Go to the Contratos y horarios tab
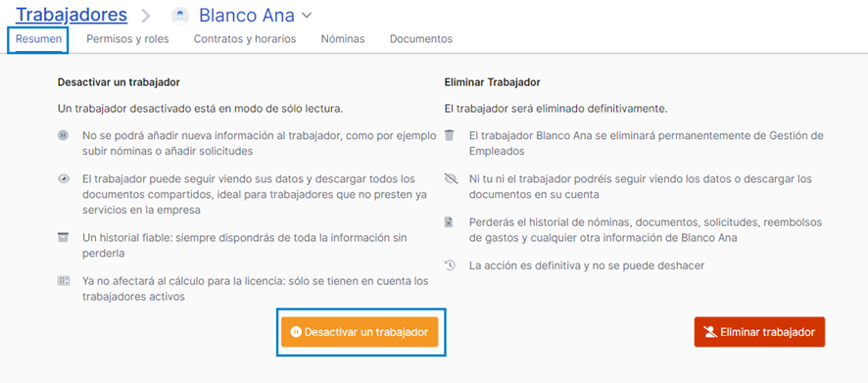 pos(245,39)
